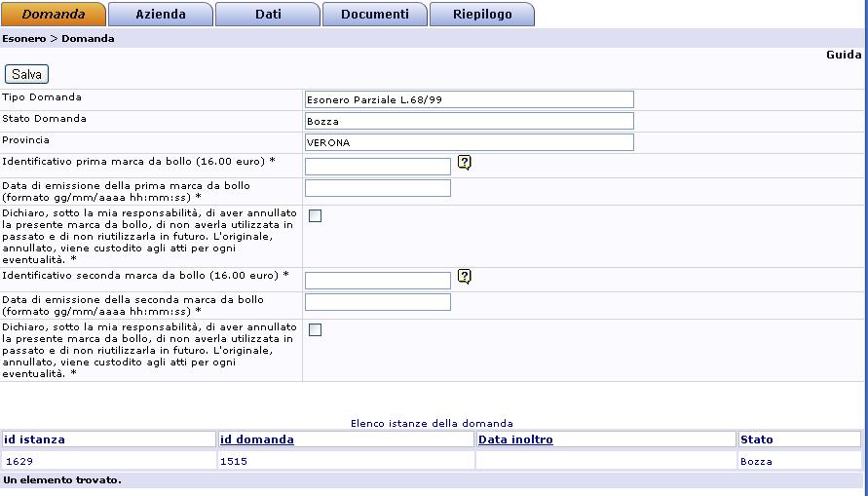The height and width of the screenshot is (496, 868).
Task: Click the Stato Domanda field
Action: click(x=469, y=121)
